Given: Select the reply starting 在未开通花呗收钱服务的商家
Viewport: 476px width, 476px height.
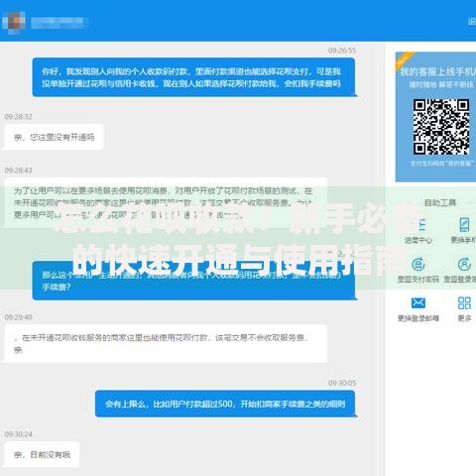Looking at the screenshot, I should pos(166,343).
